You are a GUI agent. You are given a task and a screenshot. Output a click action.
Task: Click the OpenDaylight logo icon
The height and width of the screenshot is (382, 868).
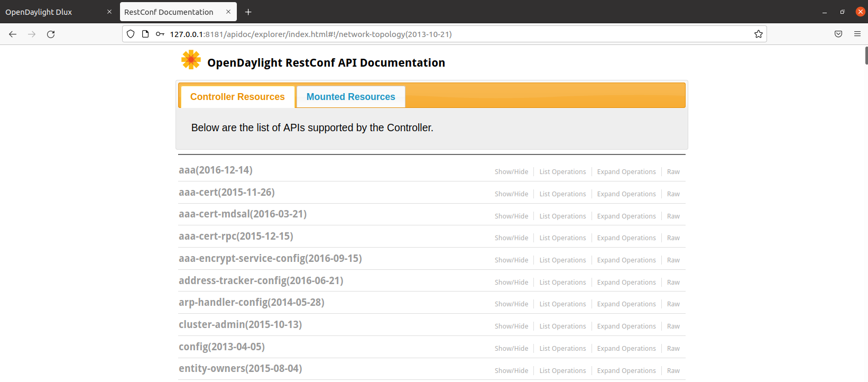[191, 60]
